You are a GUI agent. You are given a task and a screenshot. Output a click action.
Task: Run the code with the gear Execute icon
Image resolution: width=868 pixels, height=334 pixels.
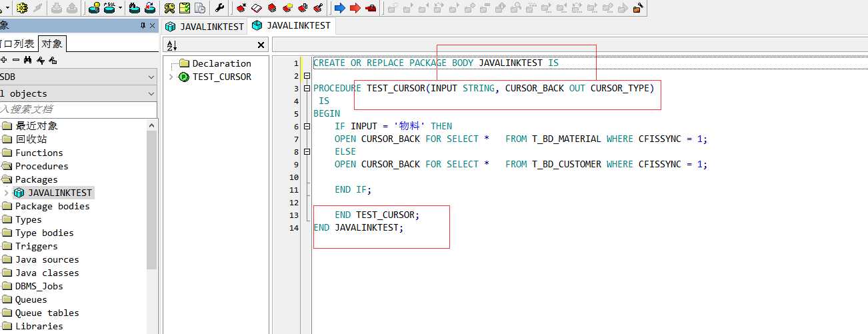coord(22,8)
